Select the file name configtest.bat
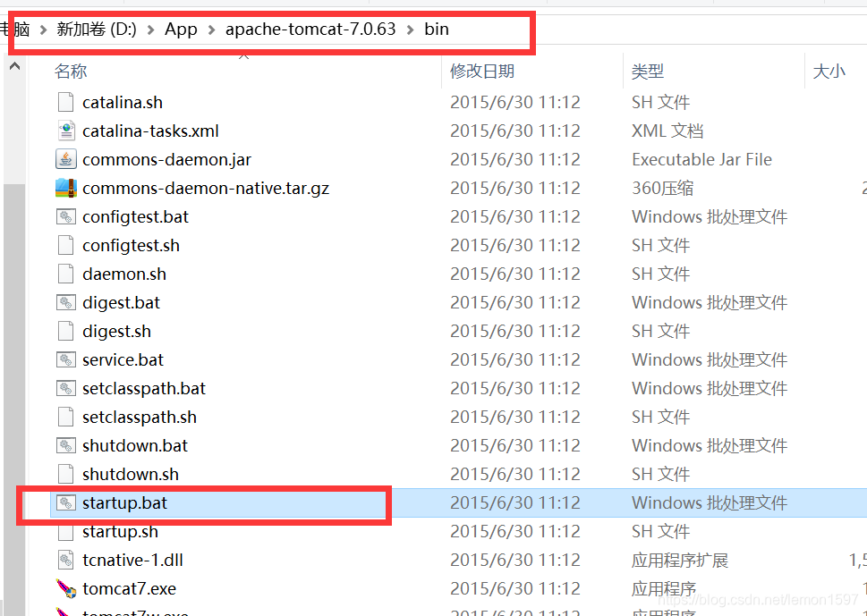This screenshot has height=616, width=867. (x=135, y=216)
